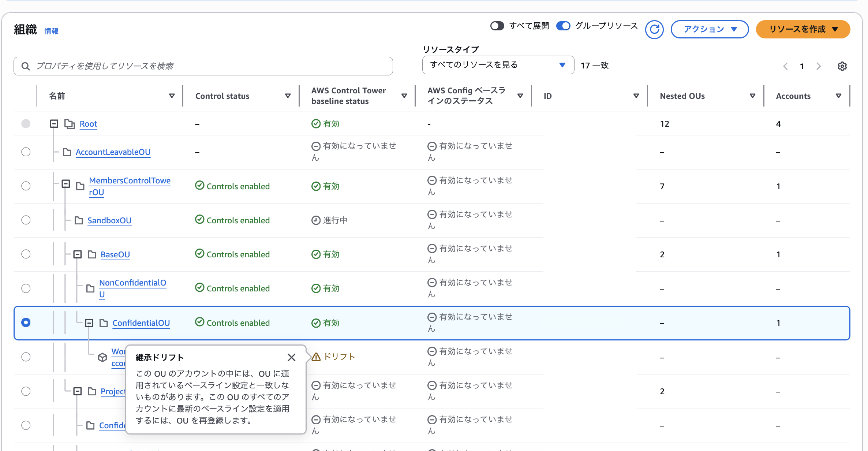This screenshot has width=868, height=451.
Task: Click the previous page arrow
Action: tap(785, 66)
